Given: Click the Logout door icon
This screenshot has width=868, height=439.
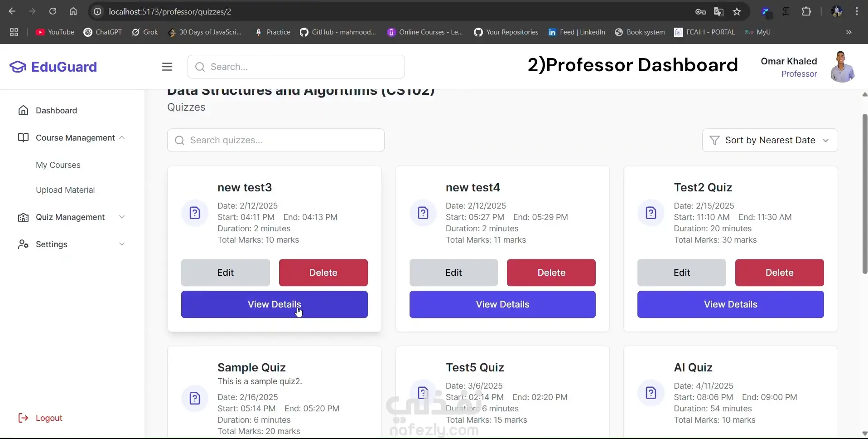Looking at the screenshot, I should coord(23,418).
